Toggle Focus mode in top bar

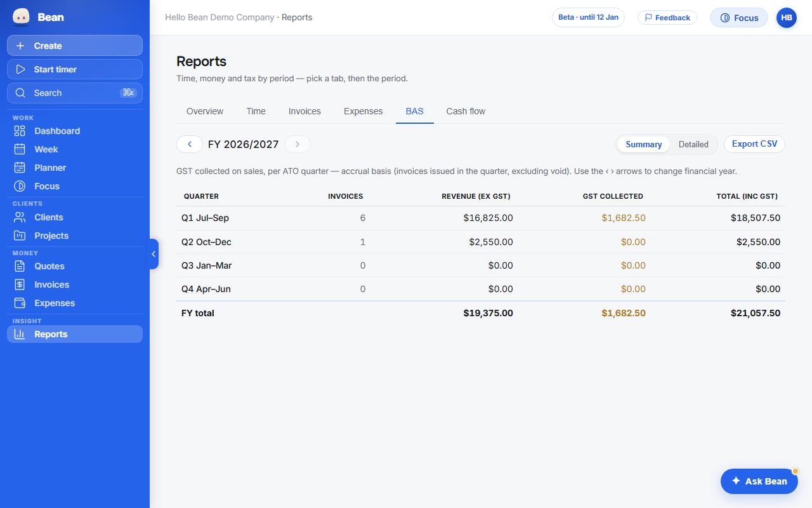[739, 18]
